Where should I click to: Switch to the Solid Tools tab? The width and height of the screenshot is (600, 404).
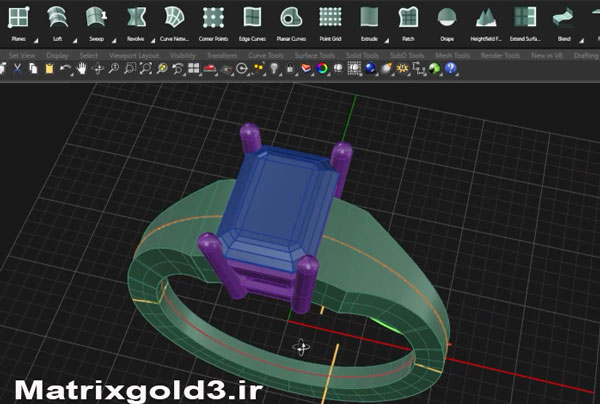pyautogui.click(x=362, y=55)
